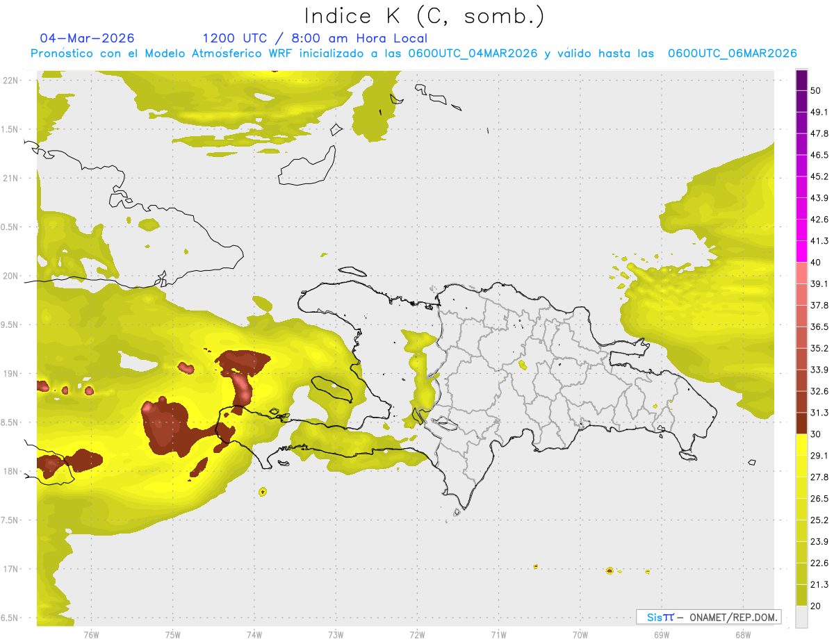Select the forecast date '04-Mar-2026'
Image resolution: width=834 pixels, height=644 pixels.
point(88,38)
